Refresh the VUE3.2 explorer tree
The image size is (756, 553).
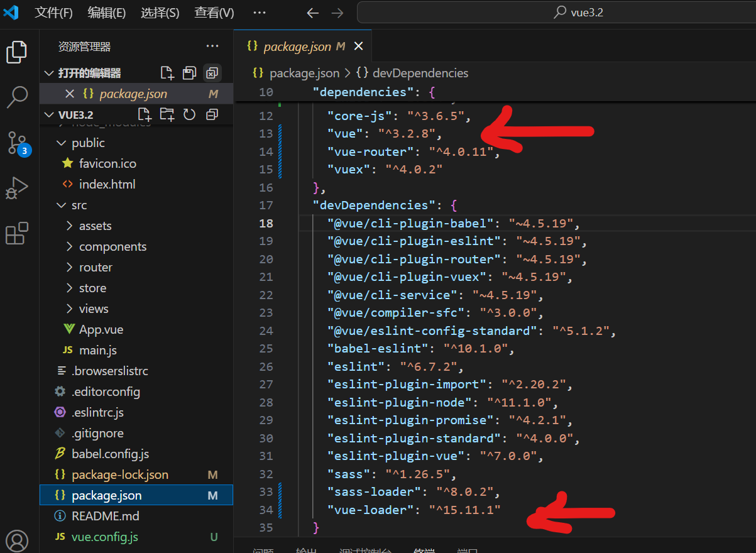click(190, 114)
